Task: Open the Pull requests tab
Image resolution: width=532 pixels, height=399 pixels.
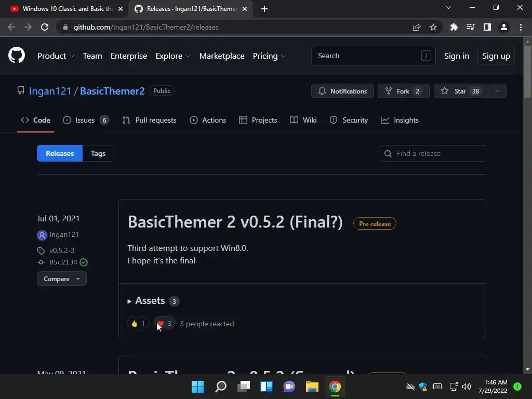Action: pos(149,120)
